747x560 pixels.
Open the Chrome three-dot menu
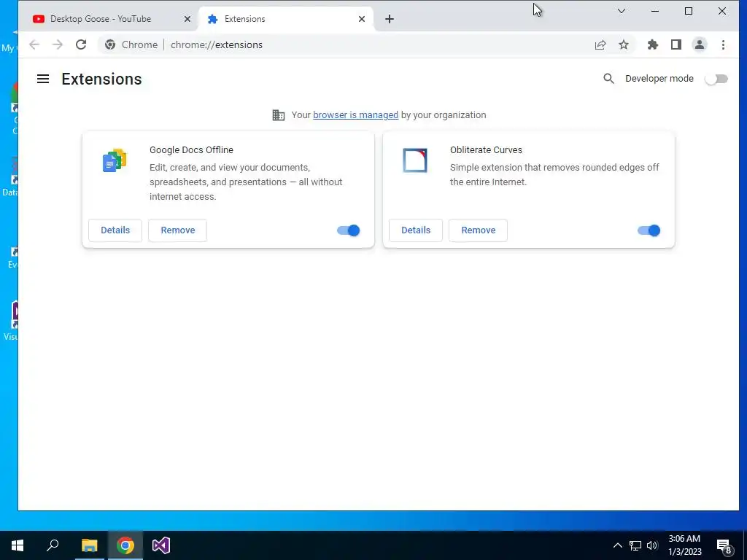tap(723, 44)
